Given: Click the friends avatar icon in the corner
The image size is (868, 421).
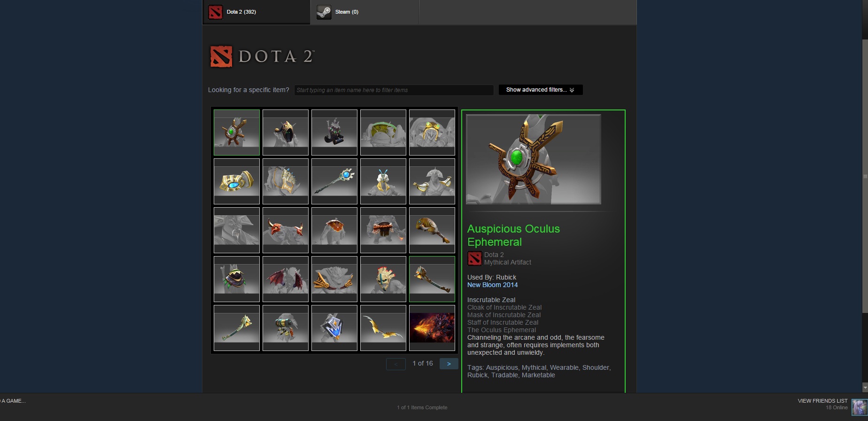Looking at the screenshot, I should click(x=860, y=407).
